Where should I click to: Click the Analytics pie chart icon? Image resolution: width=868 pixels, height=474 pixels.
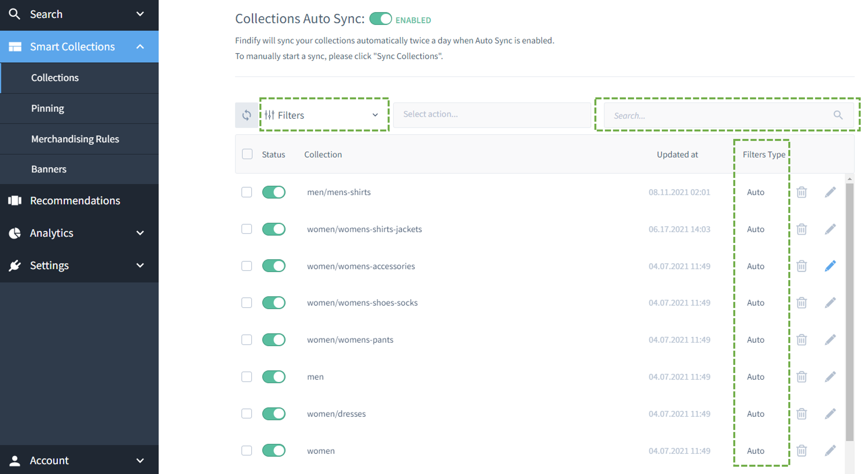pyautogui.click(x=15, y=233)
